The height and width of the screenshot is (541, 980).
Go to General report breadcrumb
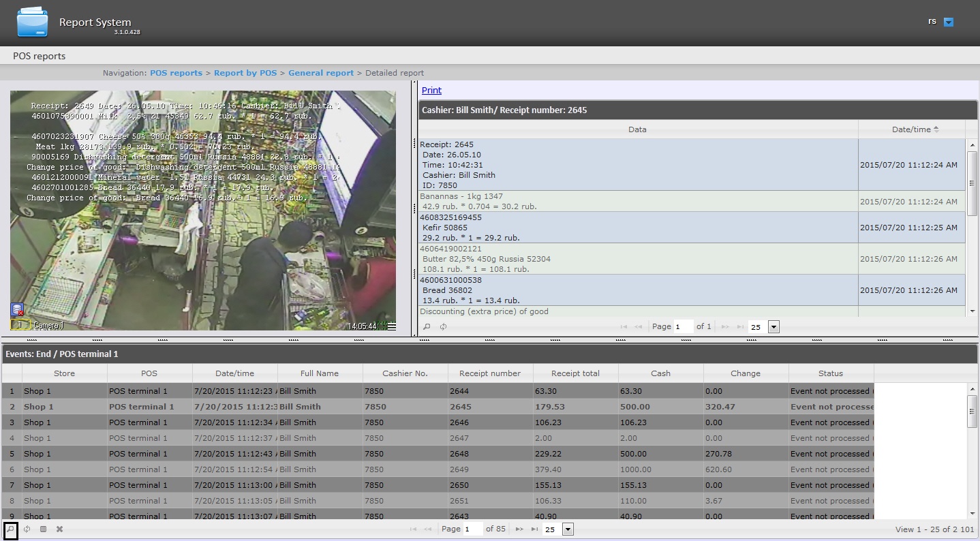pyautogui.click(x=320, y=73)
